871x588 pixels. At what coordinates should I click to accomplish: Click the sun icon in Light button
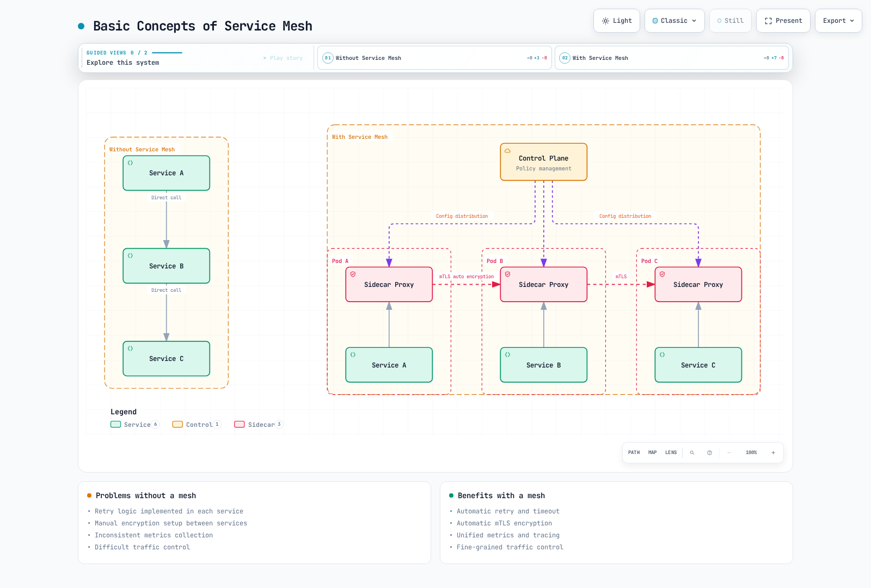point(605,21)
